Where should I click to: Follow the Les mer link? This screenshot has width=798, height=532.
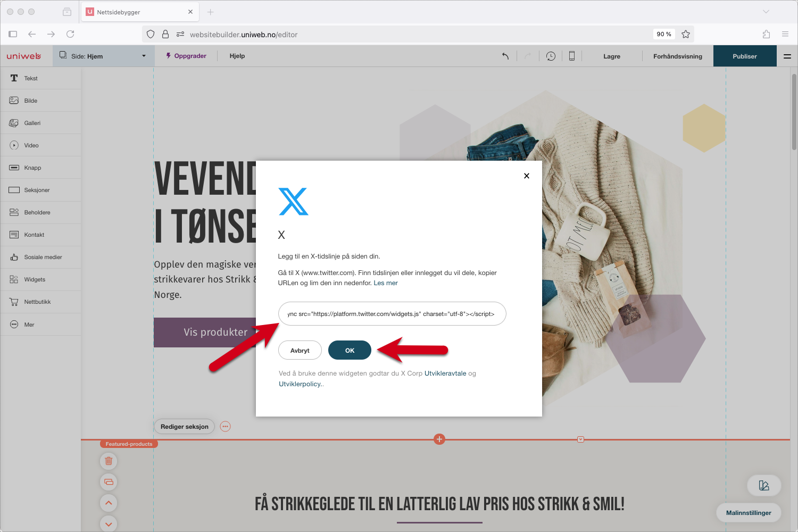click(386, 283)
